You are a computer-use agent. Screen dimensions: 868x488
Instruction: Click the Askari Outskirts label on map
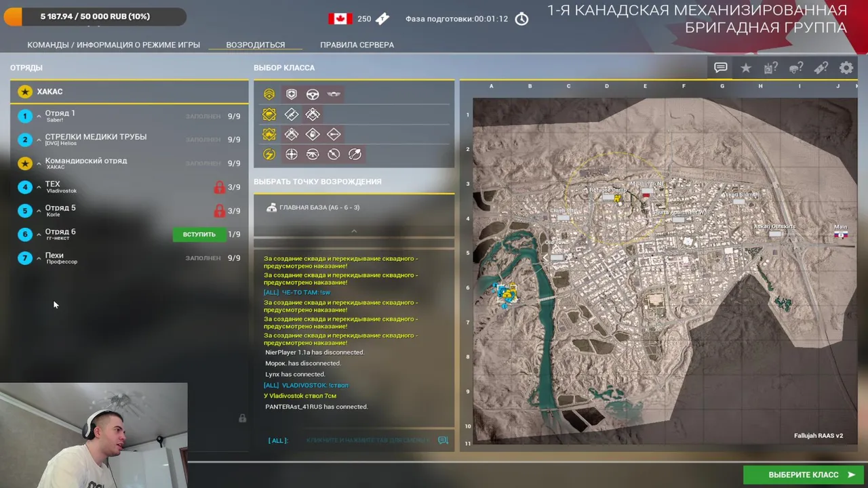point(775,226)
